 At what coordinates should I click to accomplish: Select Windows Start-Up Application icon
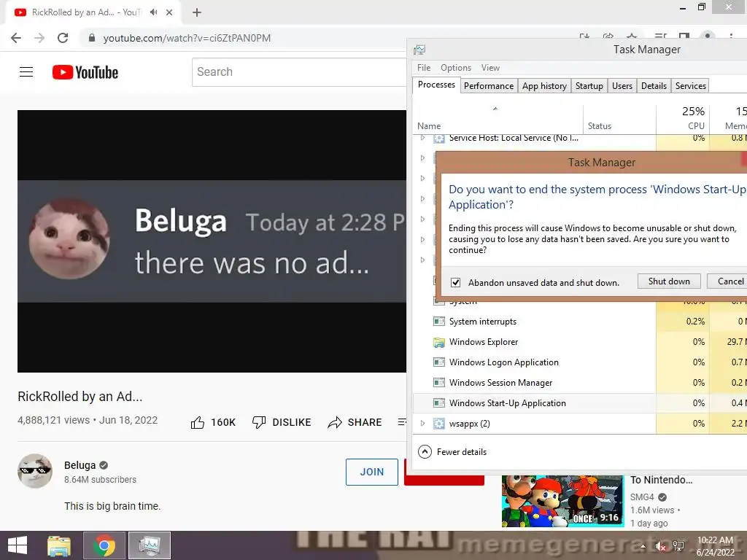click(x=438, y=403)
